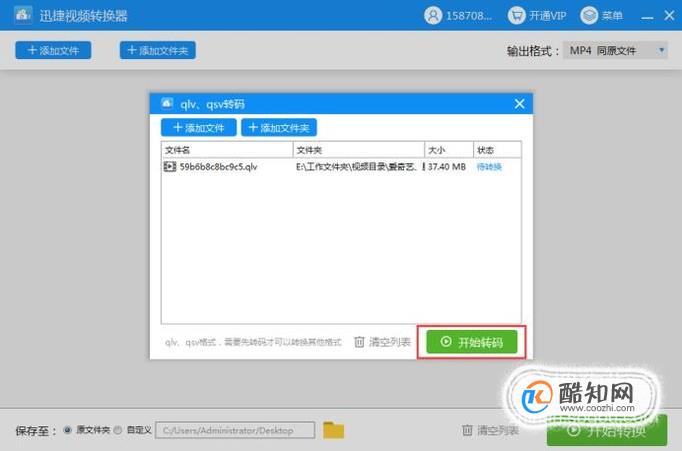Click the app logo icon in qlv、qsv转码 dialog title

click(167, 104)
